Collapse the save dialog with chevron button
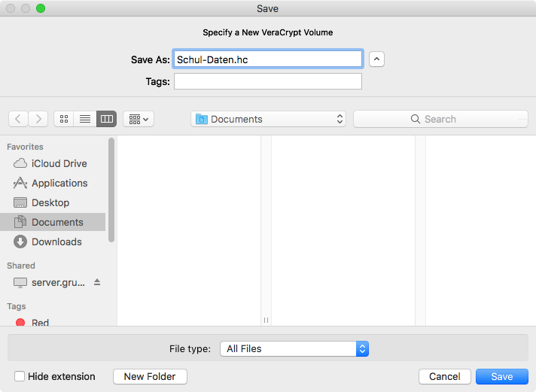536x392 pixels. (377, 59)
